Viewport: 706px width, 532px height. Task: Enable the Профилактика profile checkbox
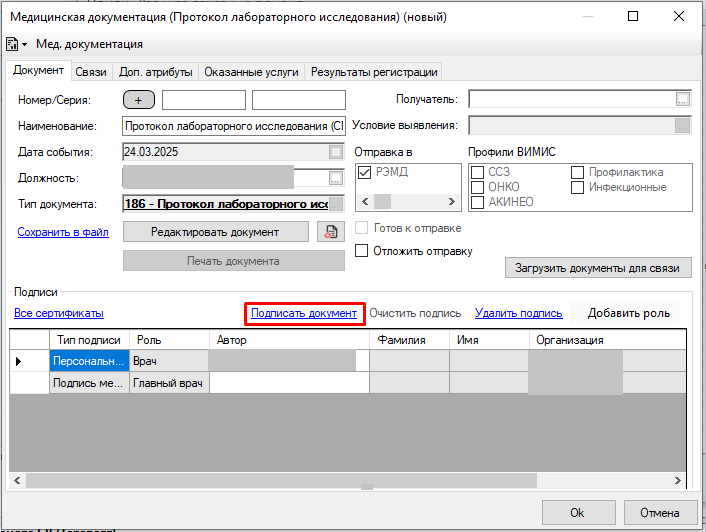[577, 172]
